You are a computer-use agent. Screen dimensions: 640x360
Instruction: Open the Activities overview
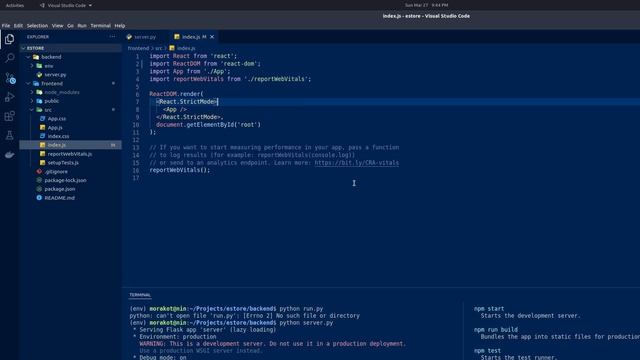(x=15, y=5)
